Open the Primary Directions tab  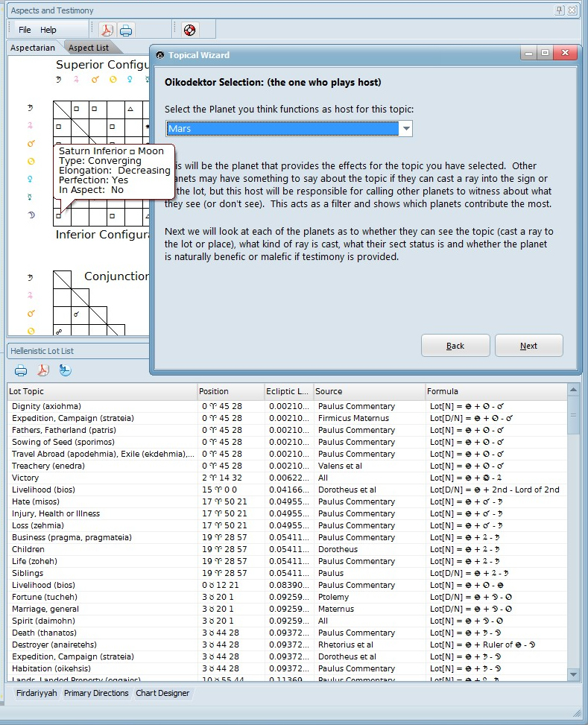click(96, 693)
